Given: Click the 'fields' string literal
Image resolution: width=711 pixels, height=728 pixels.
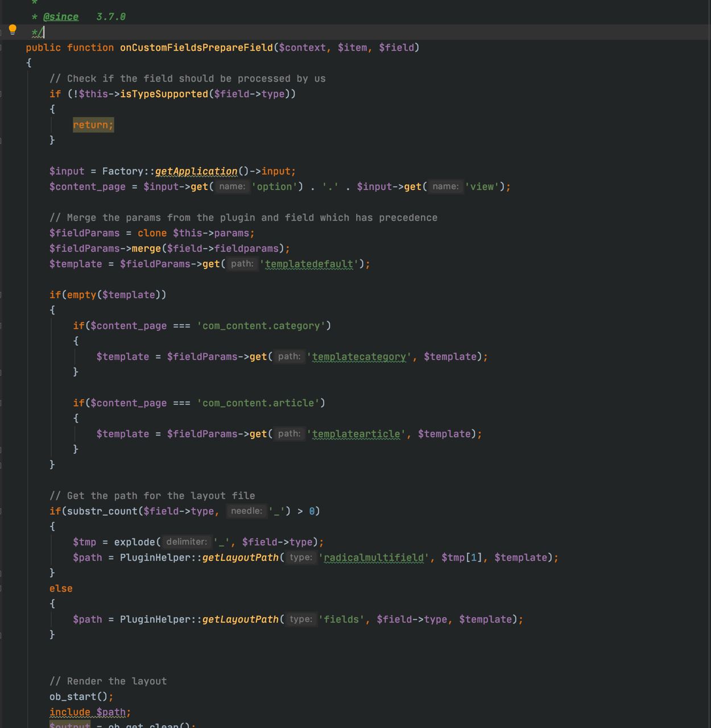Looking at the screenshot, I should [x=342, y=619].
